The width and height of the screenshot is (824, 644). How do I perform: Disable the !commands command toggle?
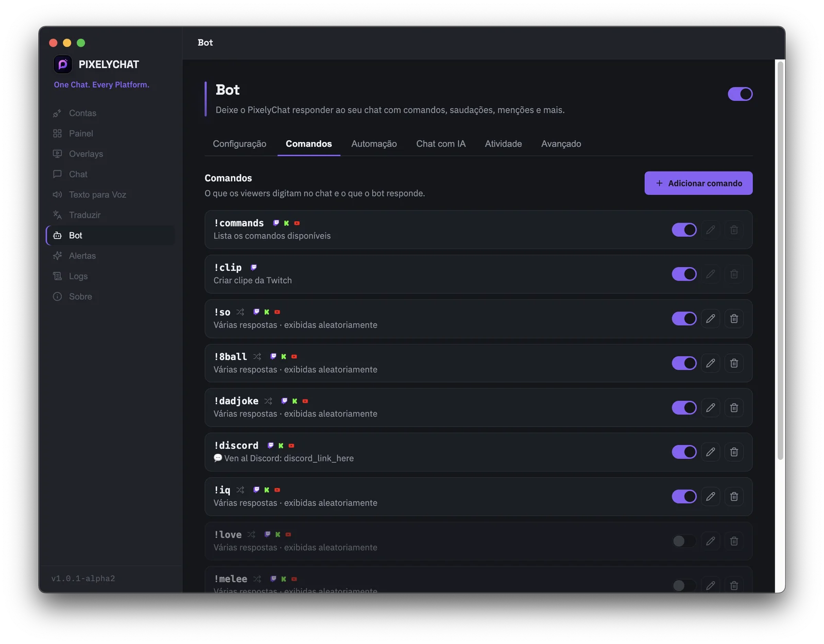pos(684,230)
